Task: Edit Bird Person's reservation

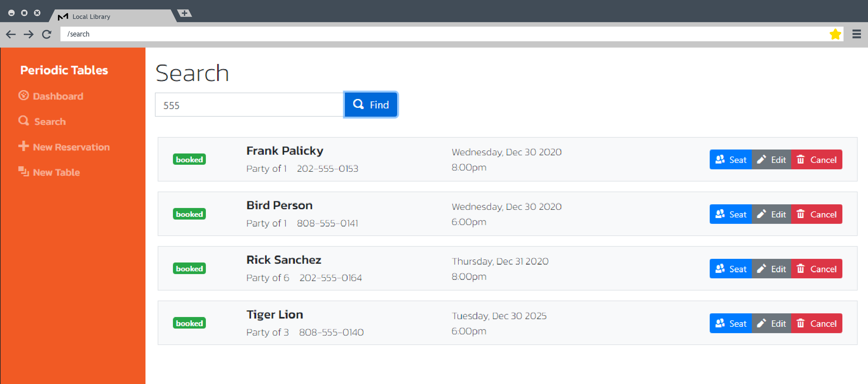Action: click(x=771, y=214)
